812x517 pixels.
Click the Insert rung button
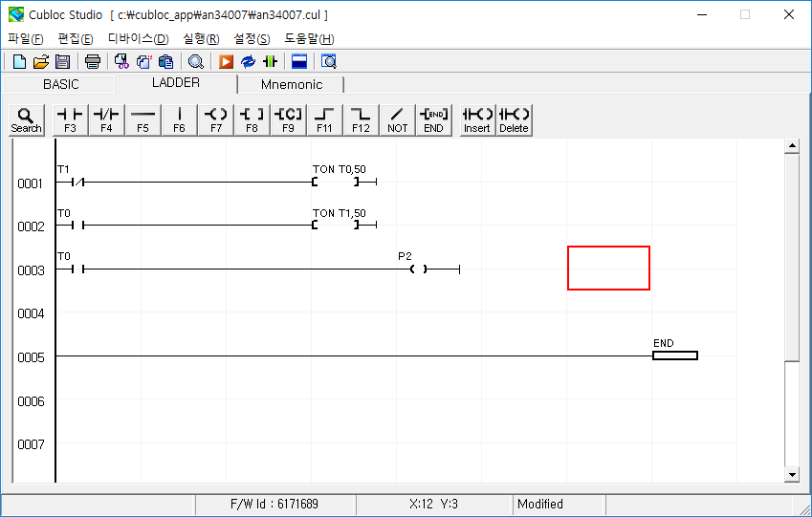[x=477, y=119]
